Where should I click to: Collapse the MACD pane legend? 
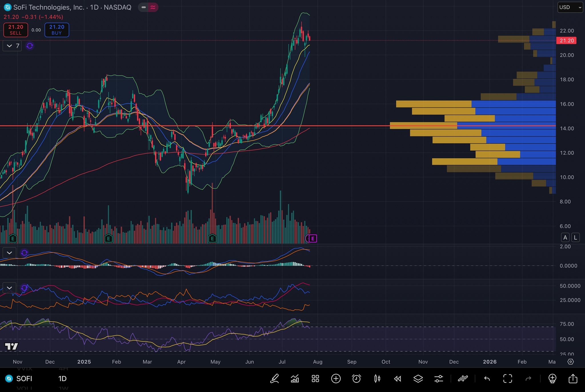click(x=9, y=253)
